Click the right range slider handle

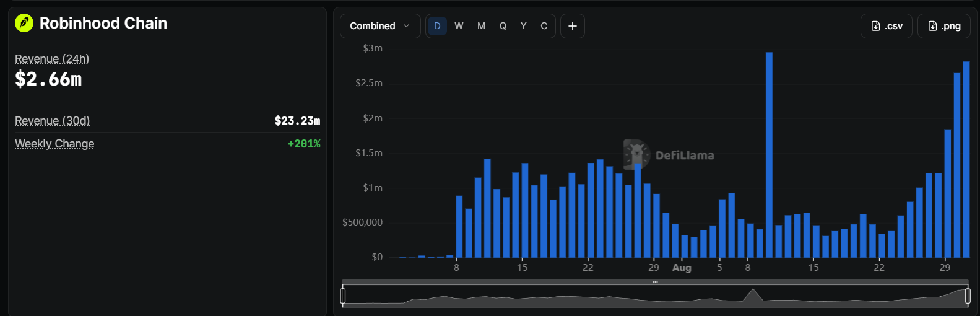(x=968, y=296)
